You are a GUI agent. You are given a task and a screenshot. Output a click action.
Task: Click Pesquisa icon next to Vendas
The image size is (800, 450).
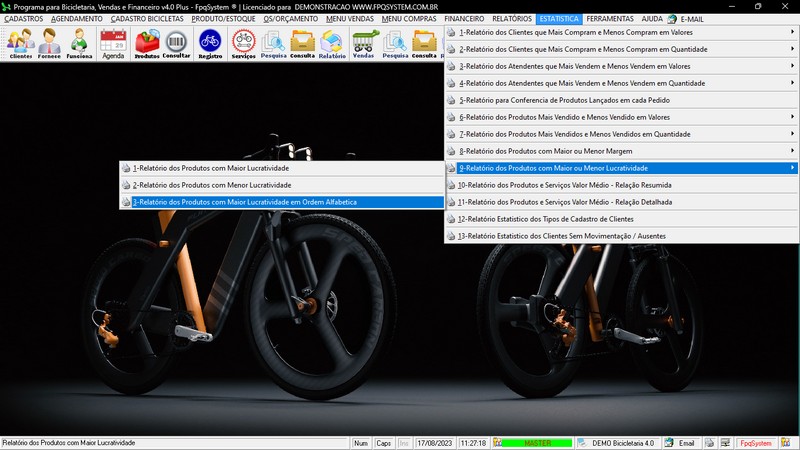395,43
